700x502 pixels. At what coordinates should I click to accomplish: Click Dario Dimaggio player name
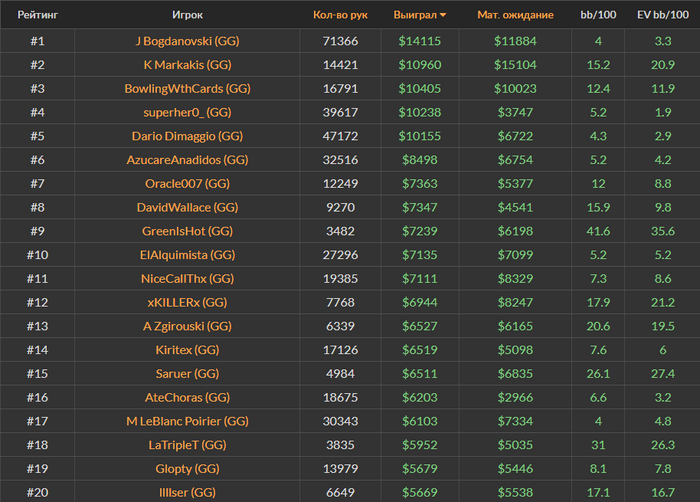click(187, 136)
